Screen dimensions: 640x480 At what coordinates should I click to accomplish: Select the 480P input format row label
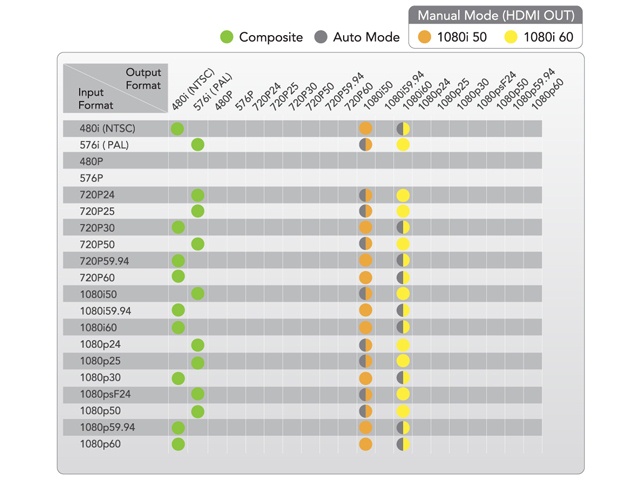91,161
